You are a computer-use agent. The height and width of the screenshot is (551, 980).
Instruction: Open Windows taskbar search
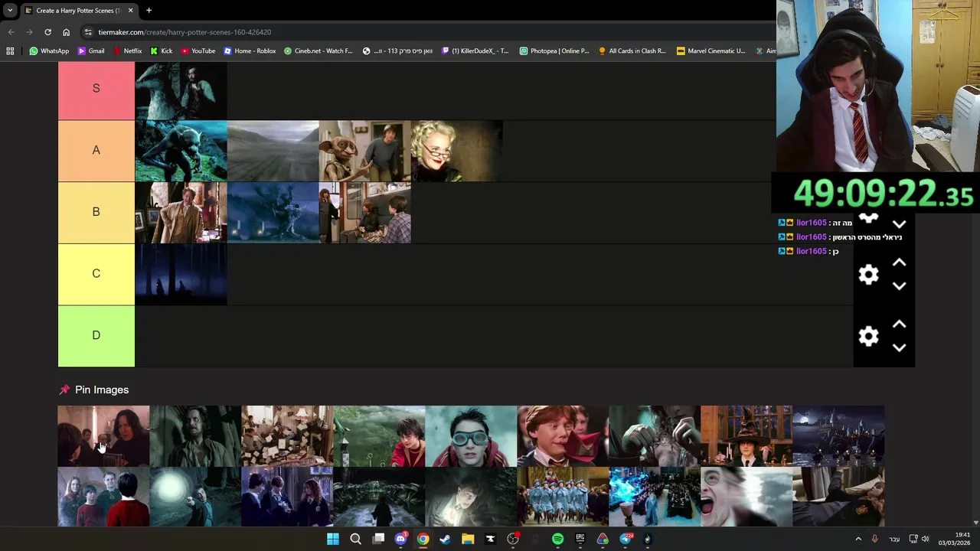click(x=355, y=539)
